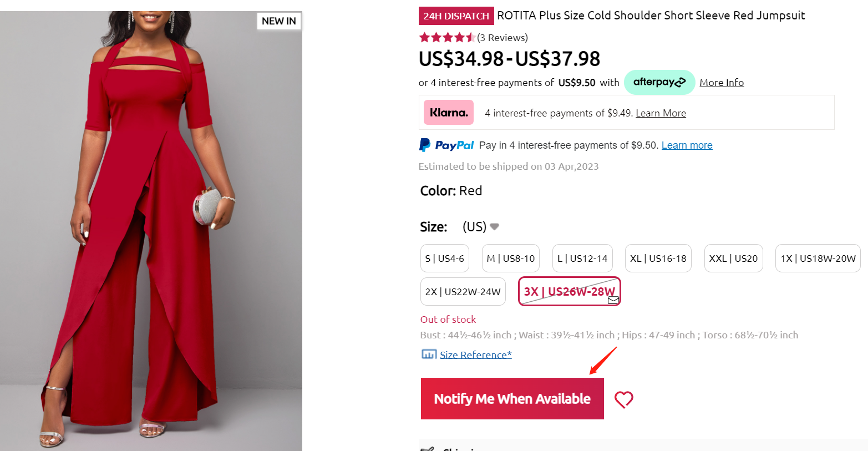Viewport: 868px width, 451px height.
Task: Click envelope icon on 3X size
Action: (x=613, y=300)
